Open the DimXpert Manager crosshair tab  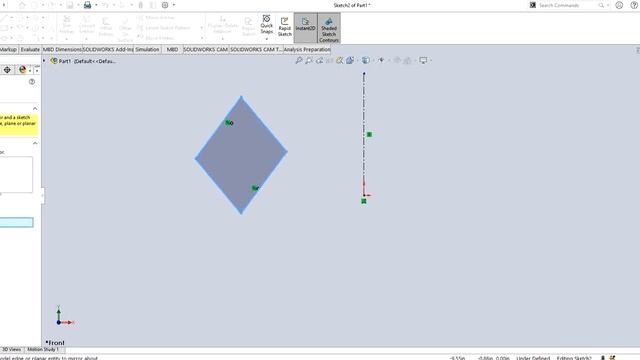tap(7, 70)
